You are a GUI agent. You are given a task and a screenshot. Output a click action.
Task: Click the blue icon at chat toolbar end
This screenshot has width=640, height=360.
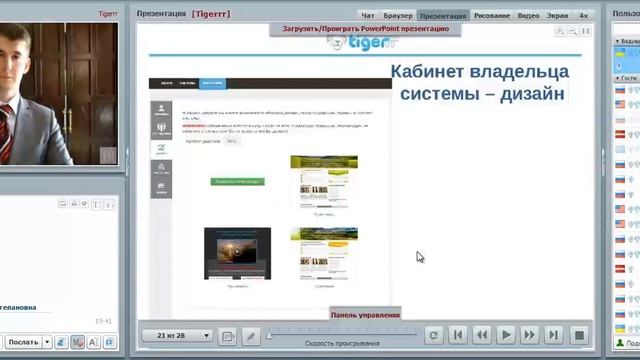coord(109,342)
